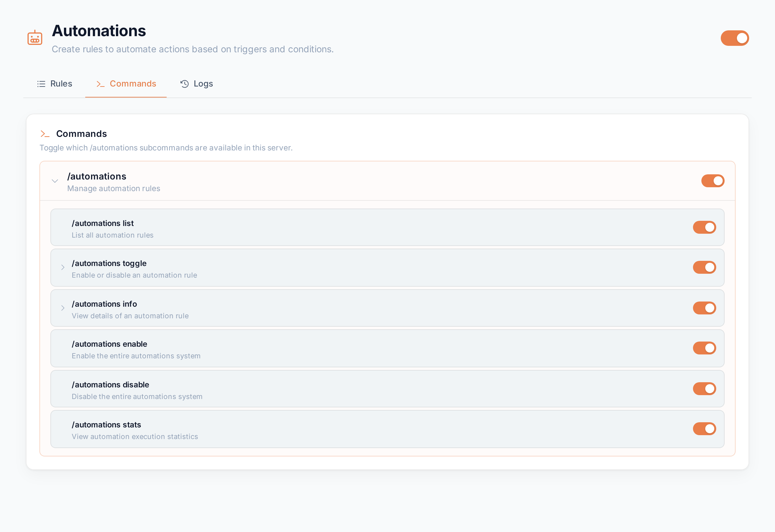Toggle the /automations enable command switch
Image resolution: width=775 pixels, height=532 pixels.
point(704,348)
